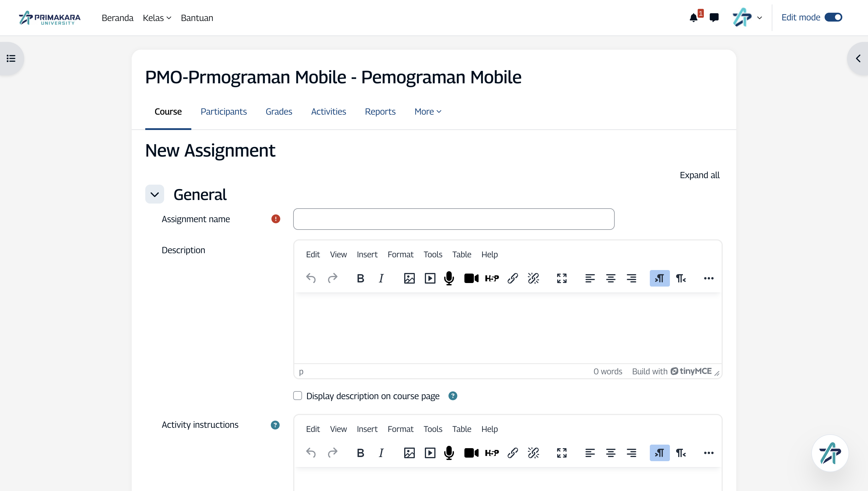The height and width of the screenshot is (491, 868).
Task: Click inside the Description text area
Action: click(x=508, y=328)
